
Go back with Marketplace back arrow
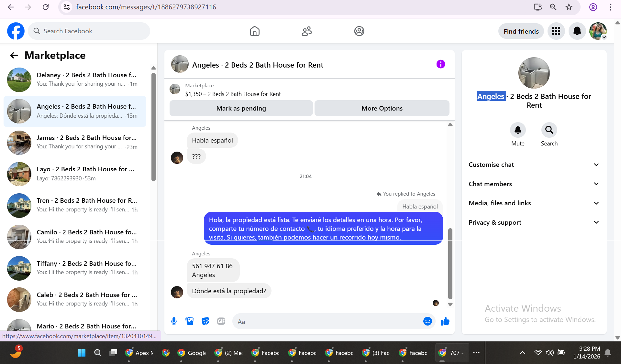14,55
